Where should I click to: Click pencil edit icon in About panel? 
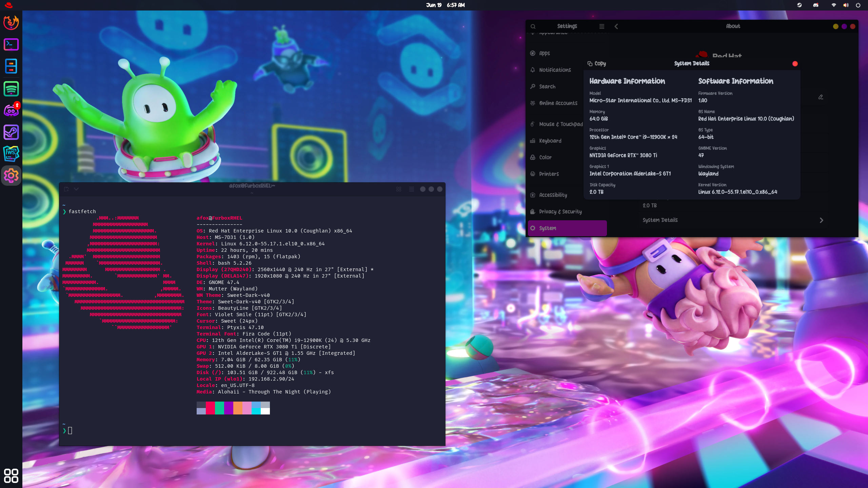821,97
